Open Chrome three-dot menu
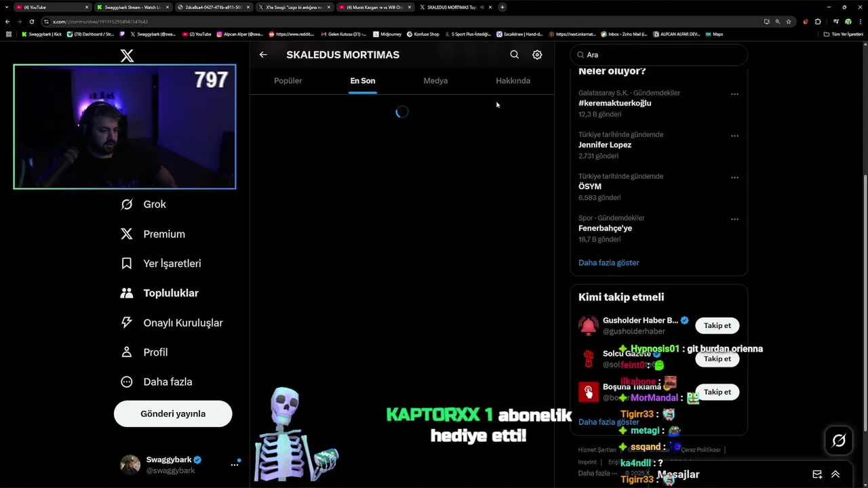 click(x=859, y=21)
